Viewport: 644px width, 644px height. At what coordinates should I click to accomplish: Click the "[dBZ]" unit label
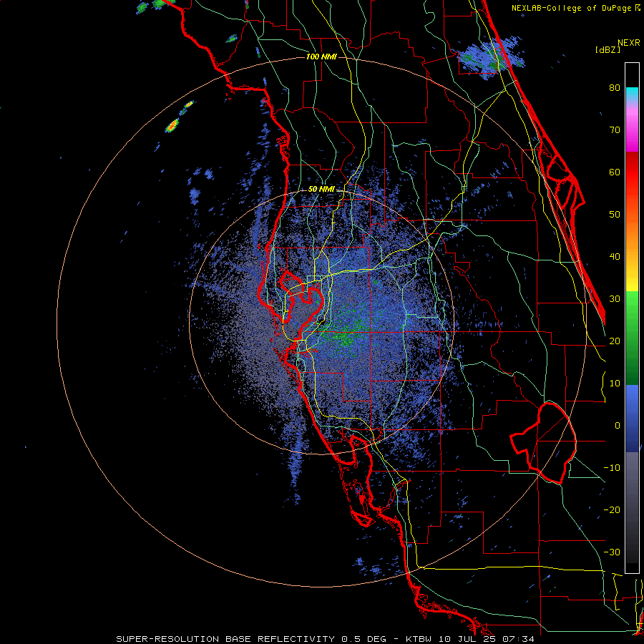click(x=608, y=49)
